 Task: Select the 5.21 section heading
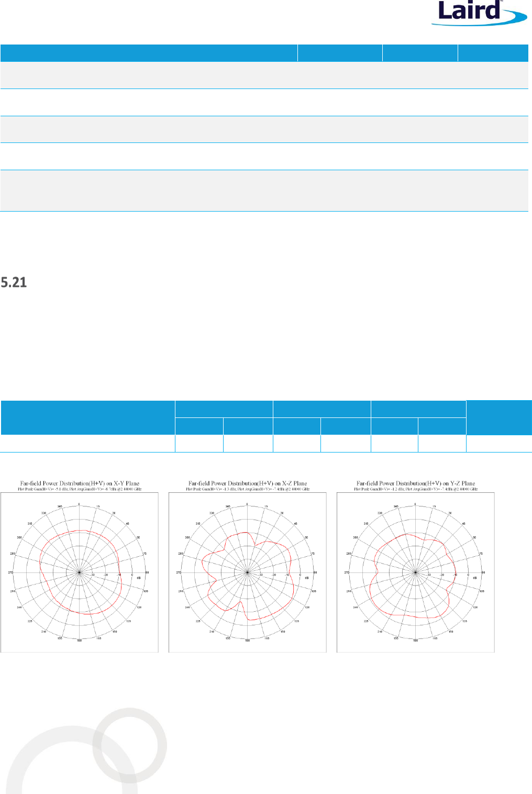point(14,283)
